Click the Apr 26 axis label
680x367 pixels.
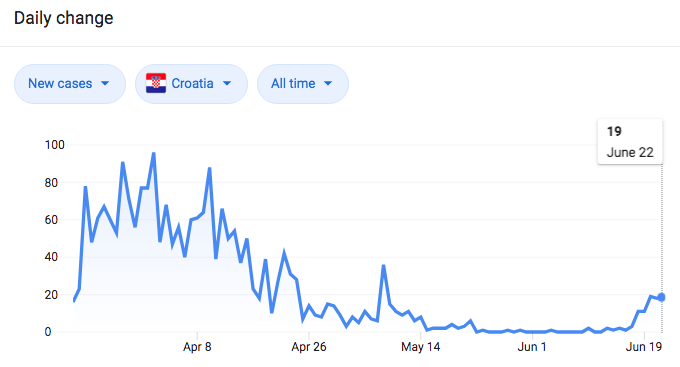[x=309, y=347]
